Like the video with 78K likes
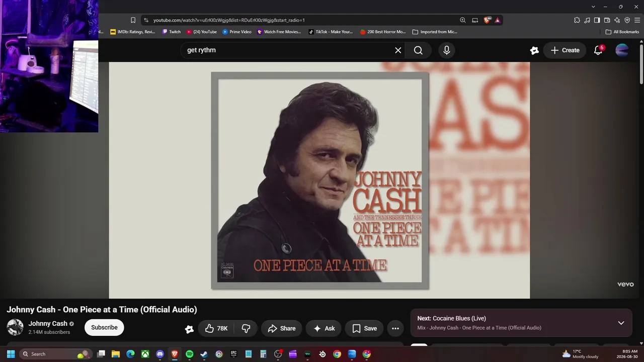 (216, 328)
